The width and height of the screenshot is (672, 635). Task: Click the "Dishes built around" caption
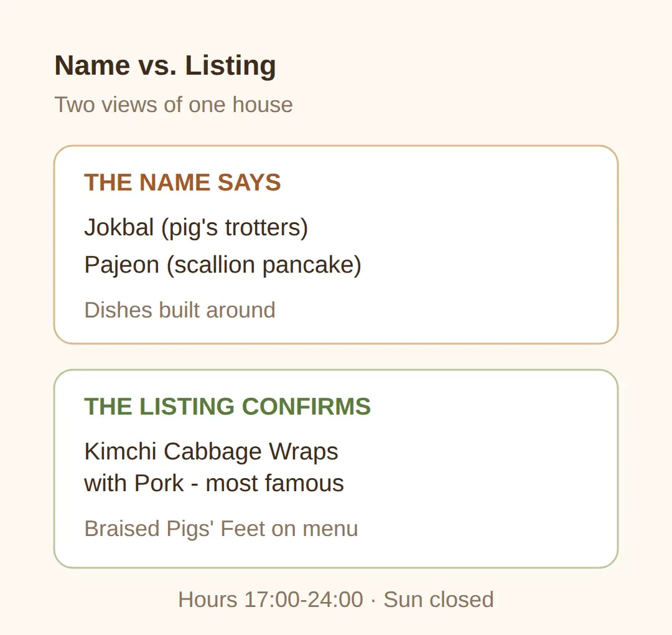[180, 310]
